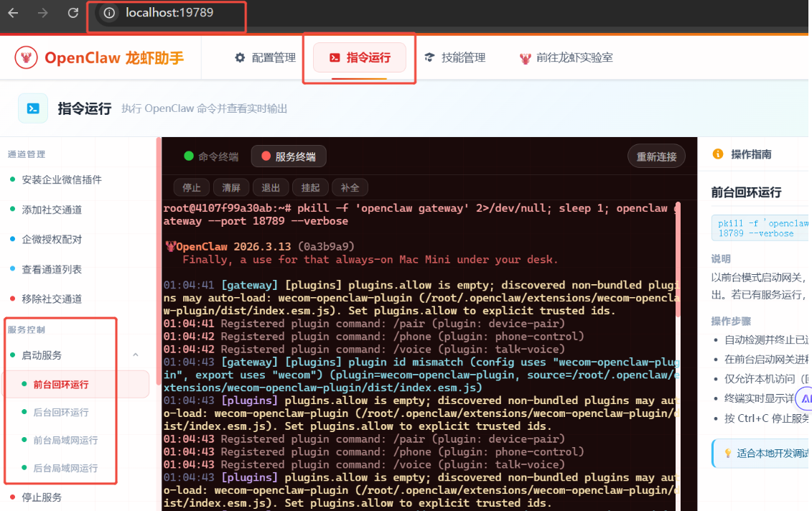Viewport: 812px width, 511px height.
Task: Click the site info icon beside localhost
Action: click(109, 13)
